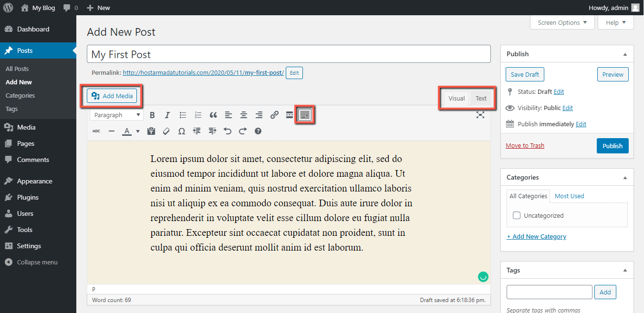Screen dimensions: 644x313
Task: Click the Save Draft button
Action: tap(525, 74)
